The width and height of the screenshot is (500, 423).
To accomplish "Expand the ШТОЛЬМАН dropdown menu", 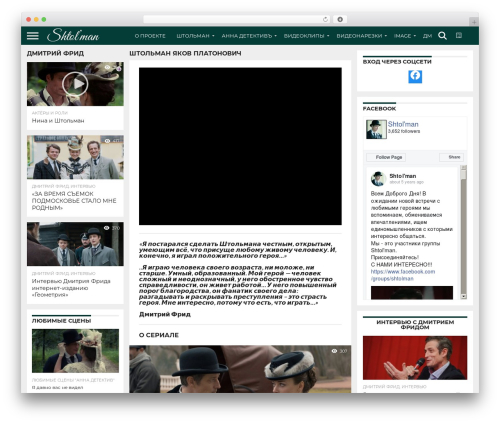I will pos(195,36).
